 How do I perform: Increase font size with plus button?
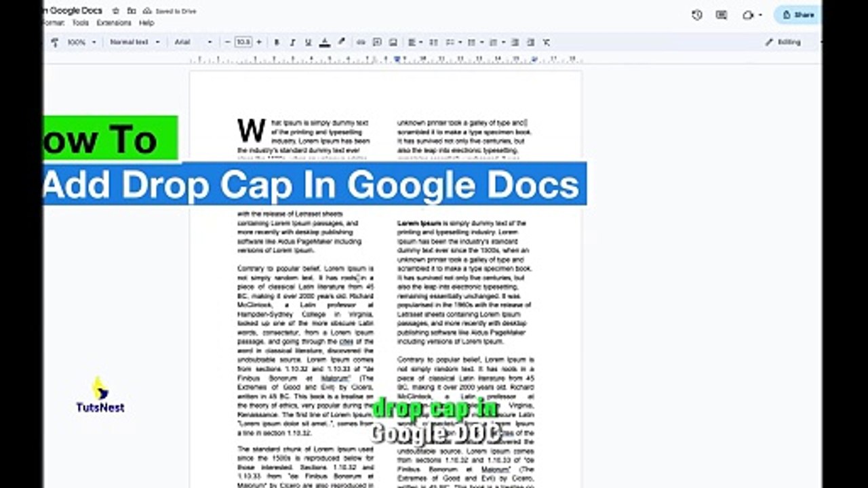259,42
